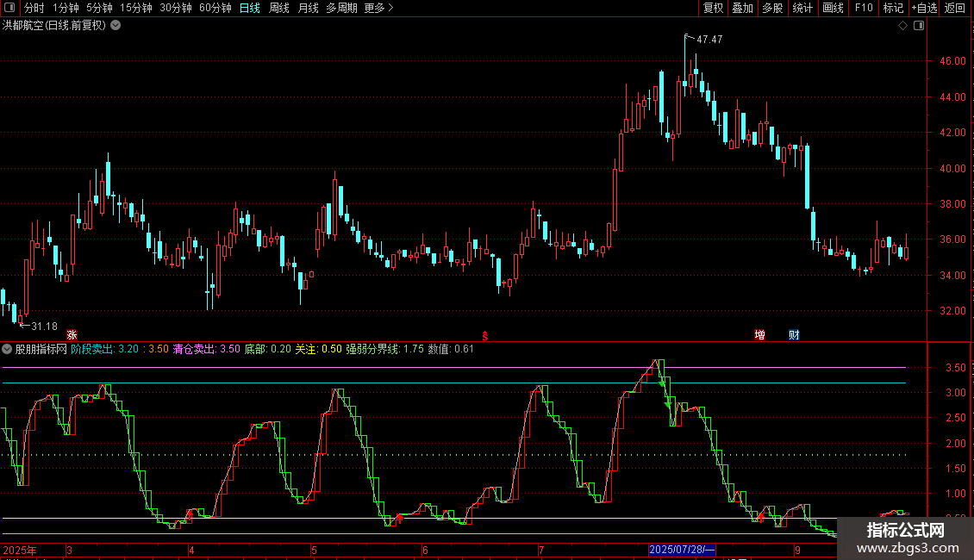Click the top-left layout panel icon
This screenshot has height=560, width=974.
click(x=9, y=8)
